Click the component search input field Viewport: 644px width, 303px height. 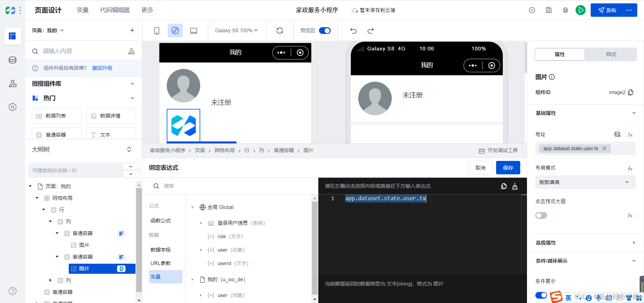tap(79, 51)
